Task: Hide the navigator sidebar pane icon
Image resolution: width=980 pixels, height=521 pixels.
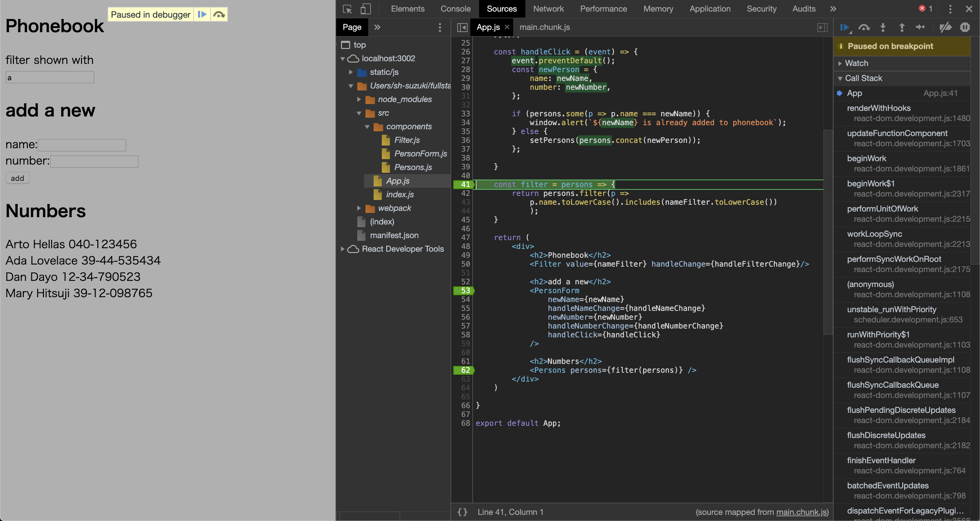Action: [462, 28]
